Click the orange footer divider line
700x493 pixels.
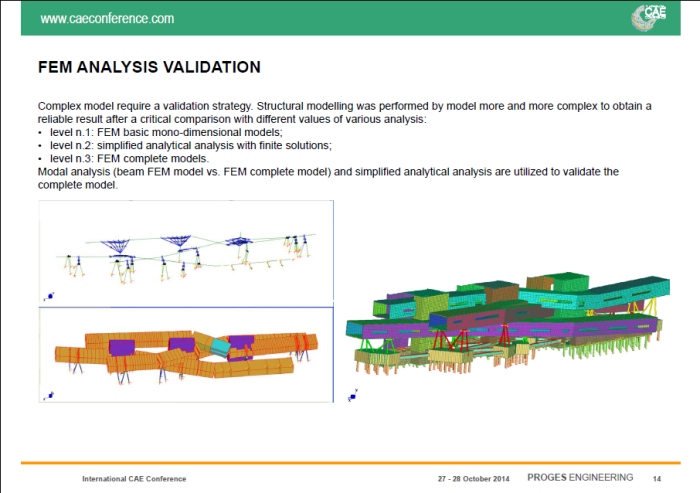click(350, 464)
